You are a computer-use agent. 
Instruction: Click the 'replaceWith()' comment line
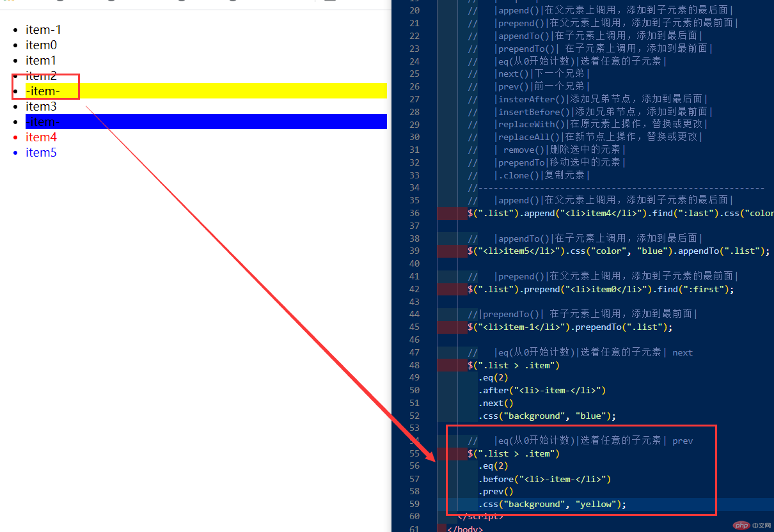pos(588,124)
